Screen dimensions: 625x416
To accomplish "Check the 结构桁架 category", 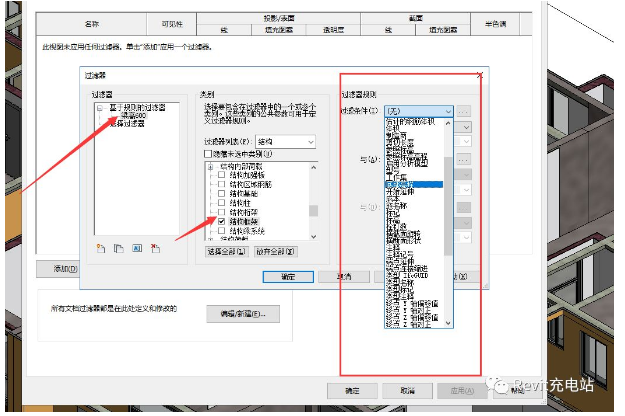I will pyautogui.click(x=222, y=212).
